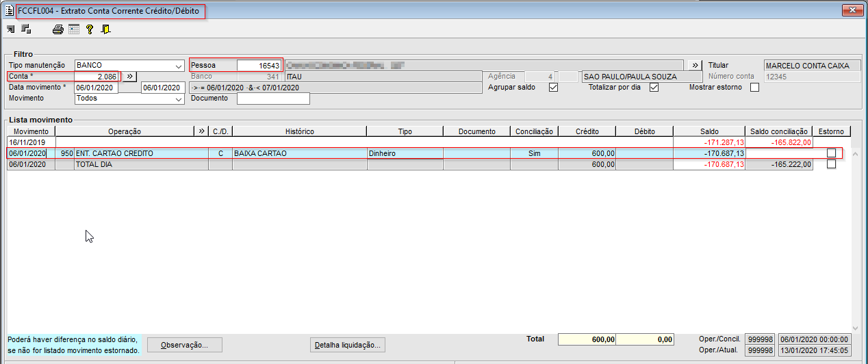The height and width of the screenshot is (364, 868).
Task: Click the ITAU bank name field
Action: [383, 77]
